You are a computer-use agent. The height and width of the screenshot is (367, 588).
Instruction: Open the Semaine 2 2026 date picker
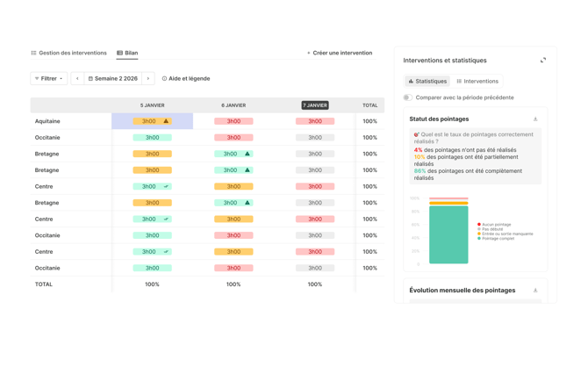[x=113, y=79]
